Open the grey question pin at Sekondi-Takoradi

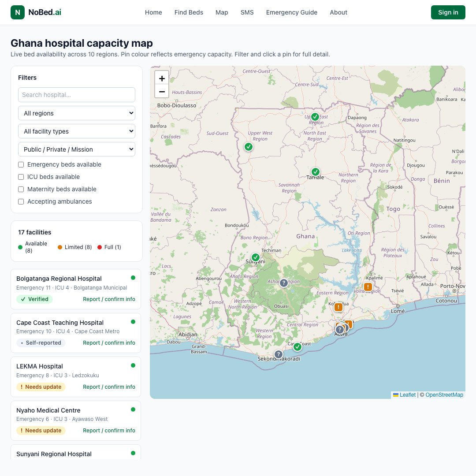point(279,354)
